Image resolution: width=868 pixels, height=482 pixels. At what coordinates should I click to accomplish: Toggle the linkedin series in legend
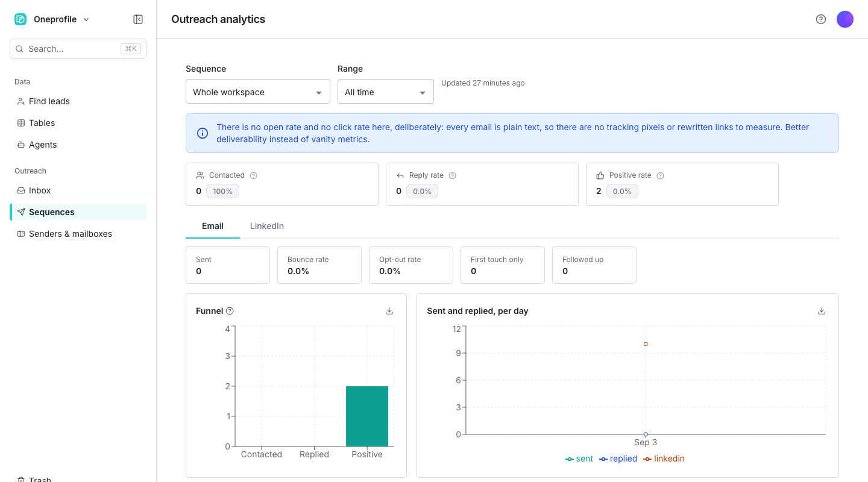click(664, 459)
